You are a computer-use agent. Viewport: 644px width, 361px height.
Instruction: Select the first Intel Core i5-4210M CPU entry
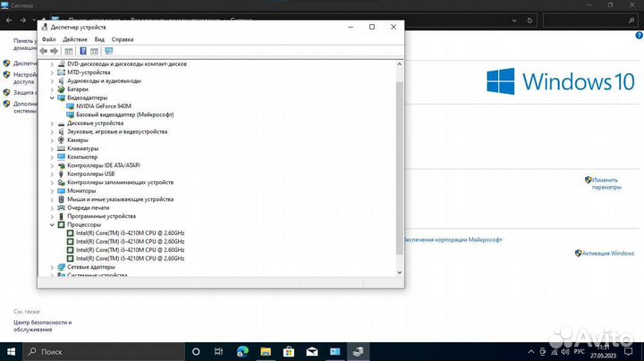coord(131,233)
